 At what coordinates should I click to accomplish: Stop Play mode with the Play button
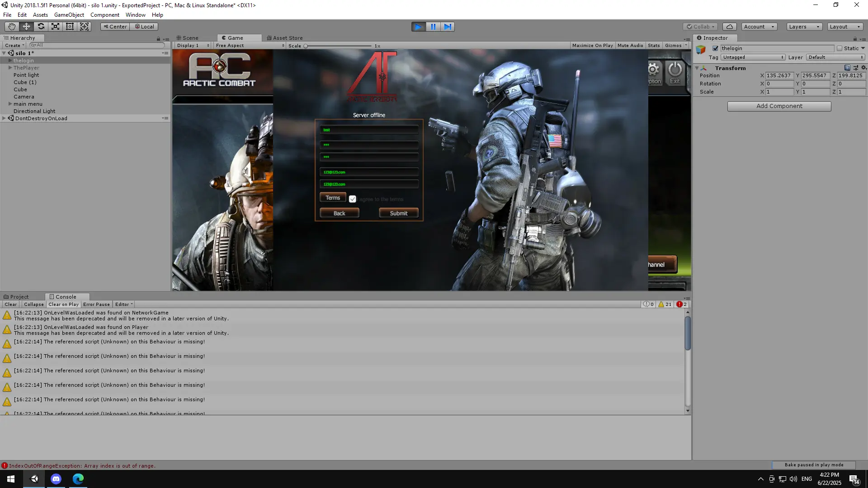click(x=419, y=27)
